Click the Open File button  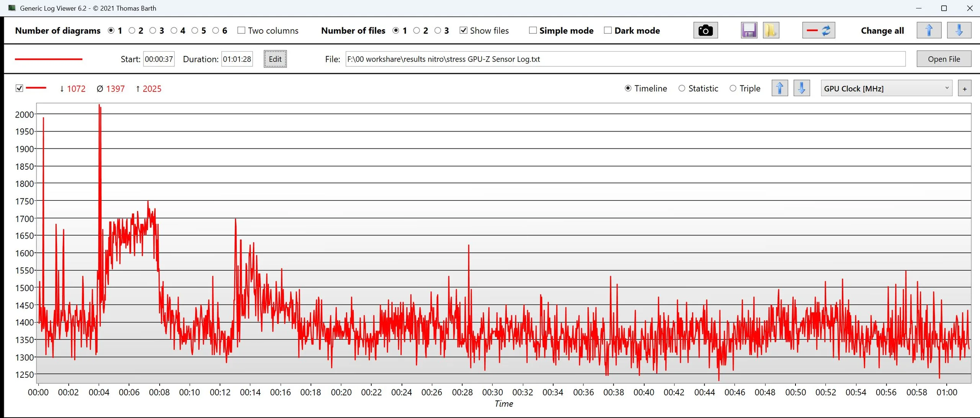click(944, 59)
